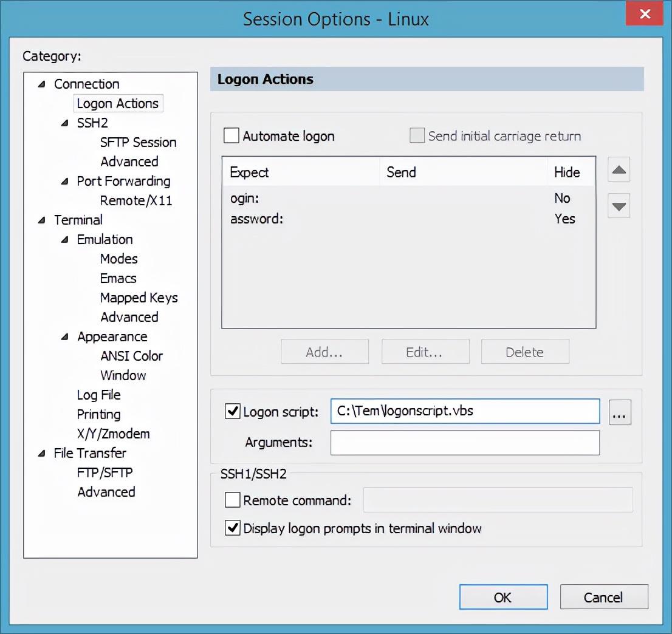Select the Window category
Viewport: 672px width, 634px height.
point(123,375)
